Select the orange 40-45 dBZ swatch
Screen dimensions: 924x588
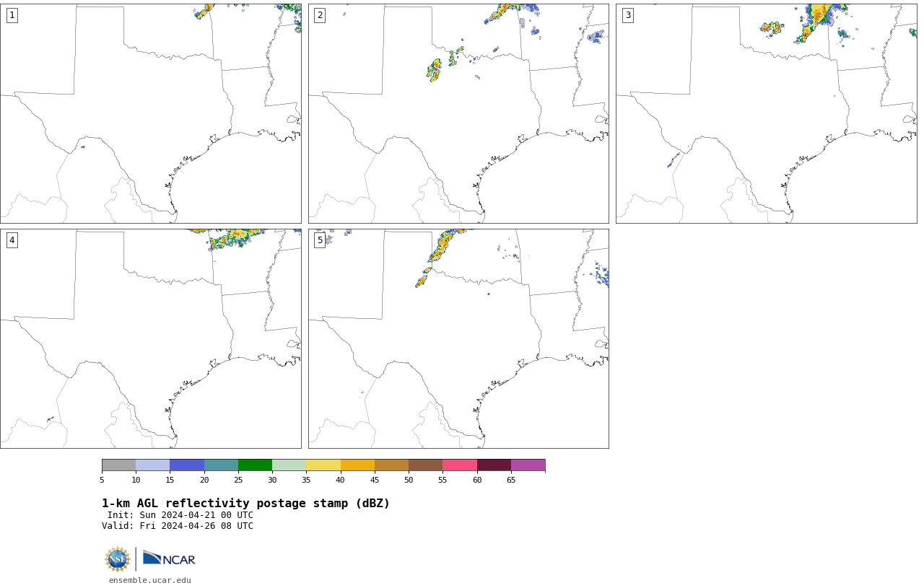click(357, 465)
